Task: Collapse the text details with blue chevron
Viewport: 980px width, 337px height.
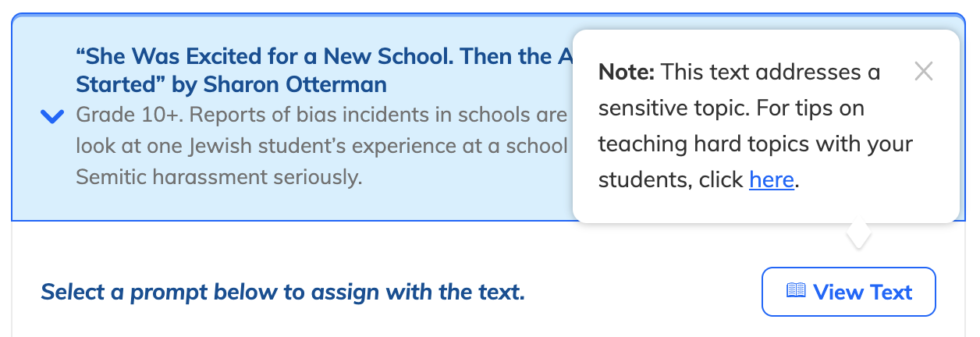Action: 51,117
